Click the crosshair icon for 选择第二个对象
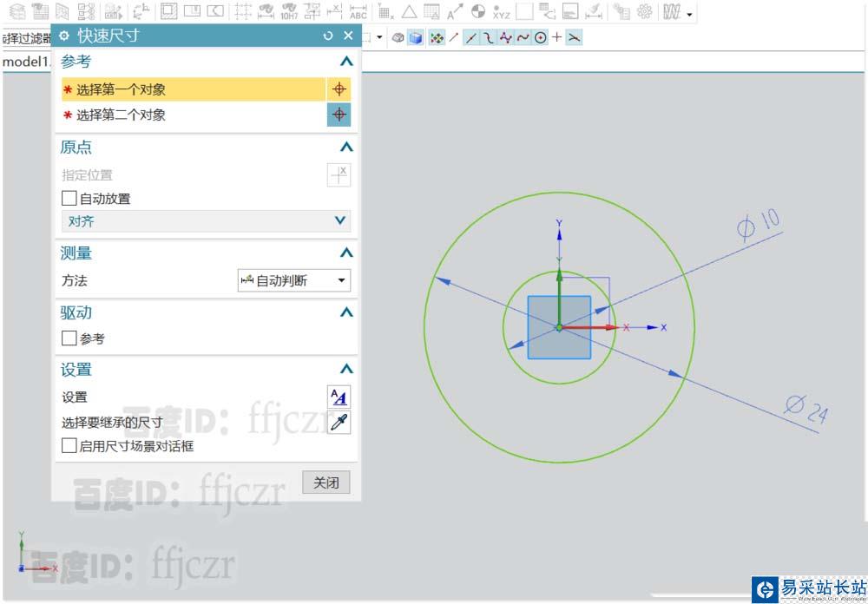 click(x=339, y=115)
